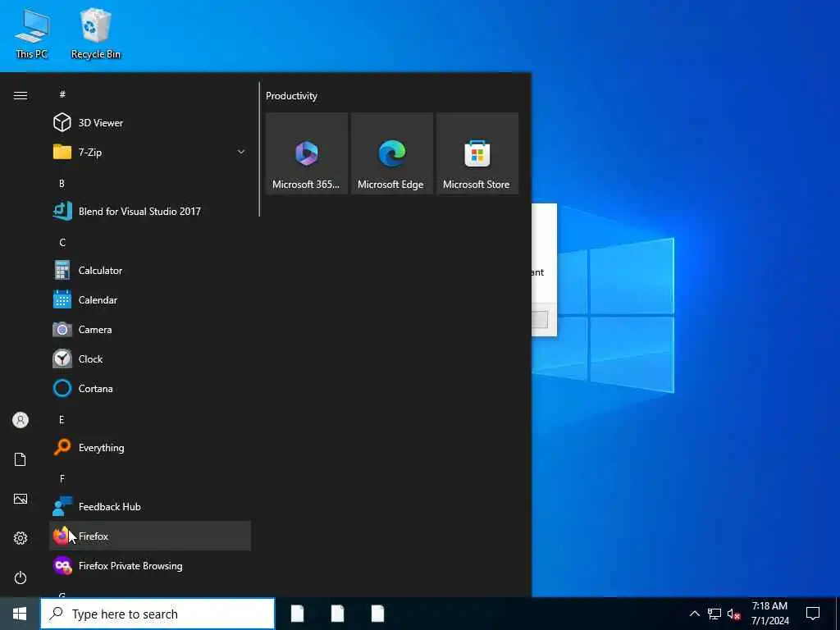Click the first file icon on the taskbar
840x630 pixels.
coord(297,614)
